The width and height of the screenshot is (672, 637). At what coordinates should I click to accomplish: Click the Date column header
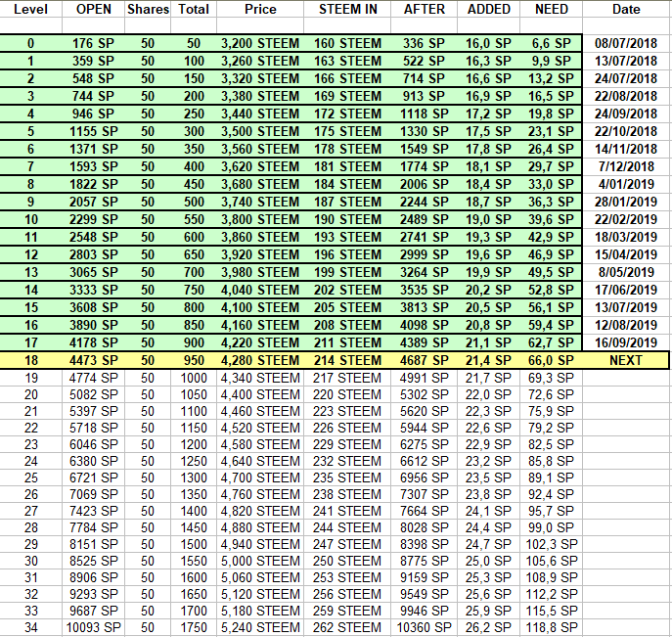click(626, 9)
